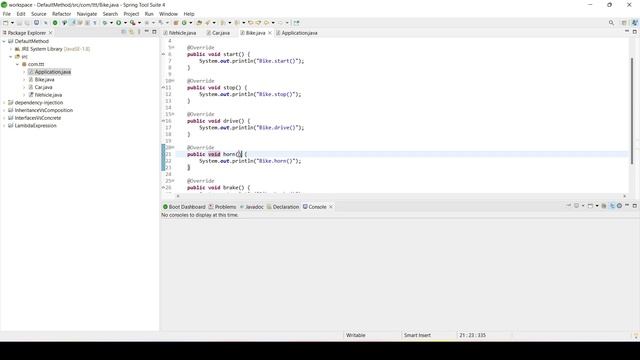
Task: Click the New file toolbar icon
Action: click(6, 23)
